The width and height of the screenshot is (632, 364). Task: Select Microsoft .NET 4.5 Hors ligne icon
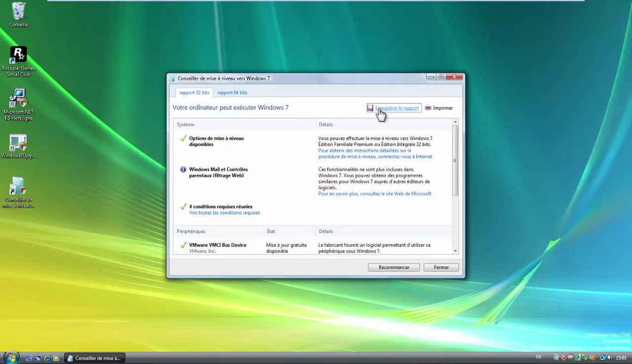coord(18,99)
